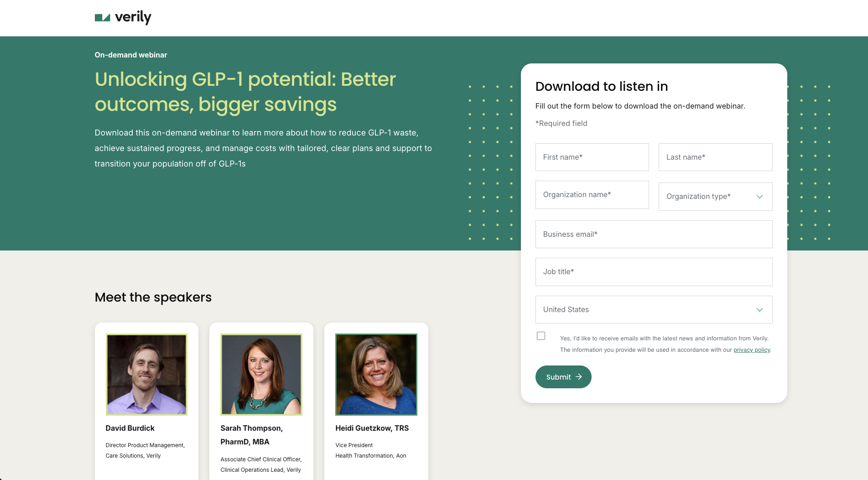Open the privacy policy link
The height and width of the screenshot is (480, 868).
click(x=752, y=350)
